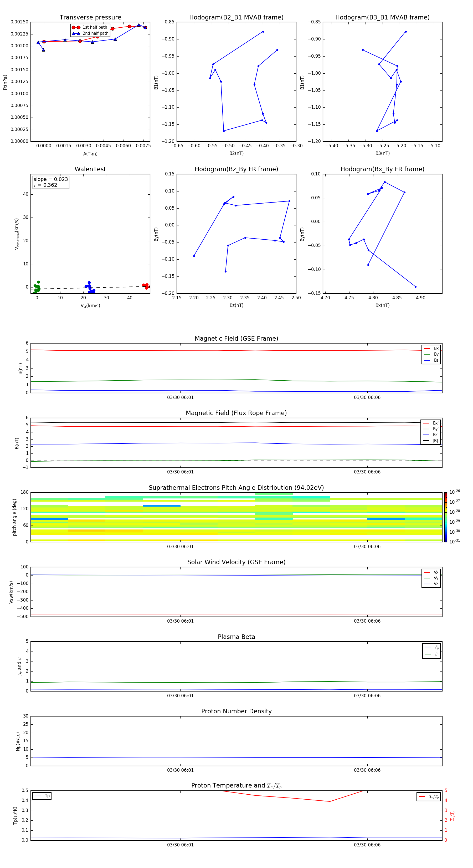Click the "Hodogram(B2_B1 MVAB frame)" title
473x868 pixels.
(236, 18)
